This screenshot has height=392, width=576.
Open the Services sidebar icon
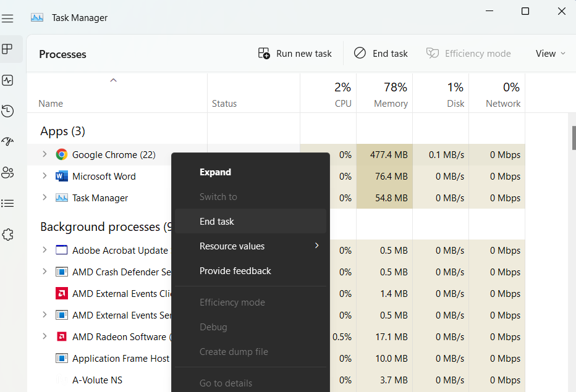[x=7, y=235]
